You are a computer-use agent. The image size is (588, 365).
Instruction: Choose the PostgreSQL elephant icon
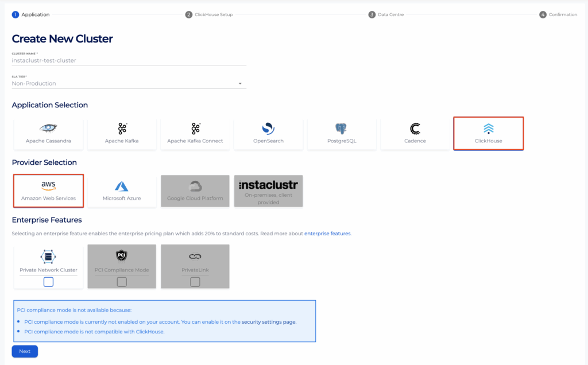pyautogui.click(x=341, y=129)
